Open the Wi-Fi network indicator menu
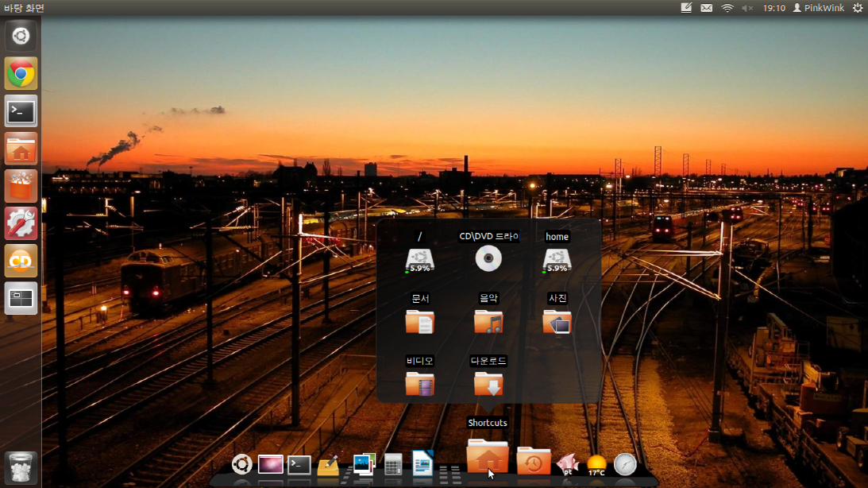This screenshot has width=868, height=488. tap(727, 8)
